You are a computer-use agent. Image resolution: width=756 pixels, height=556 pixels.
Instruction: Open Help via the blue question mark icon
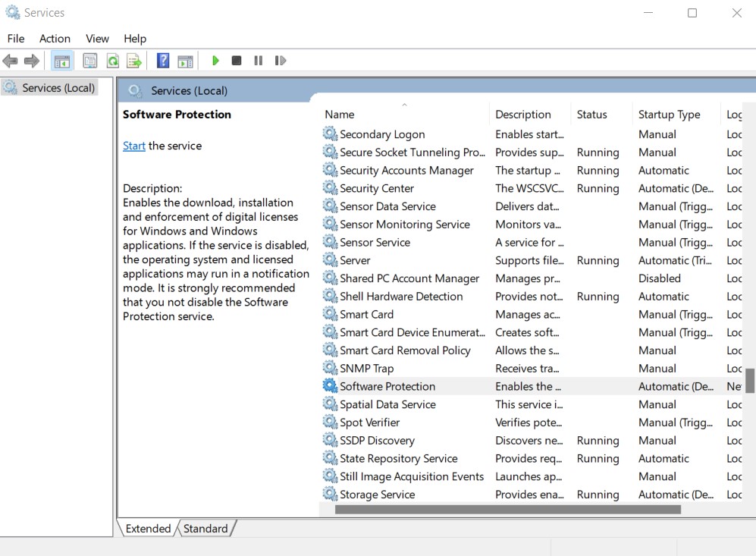coord(163,61)
